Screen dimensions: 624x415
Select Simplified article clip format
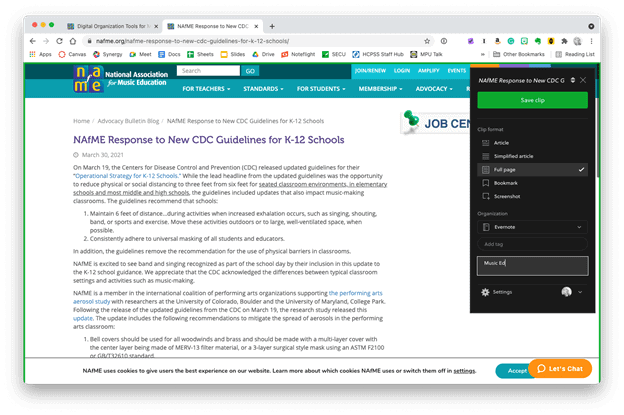[x=532, y=156]
